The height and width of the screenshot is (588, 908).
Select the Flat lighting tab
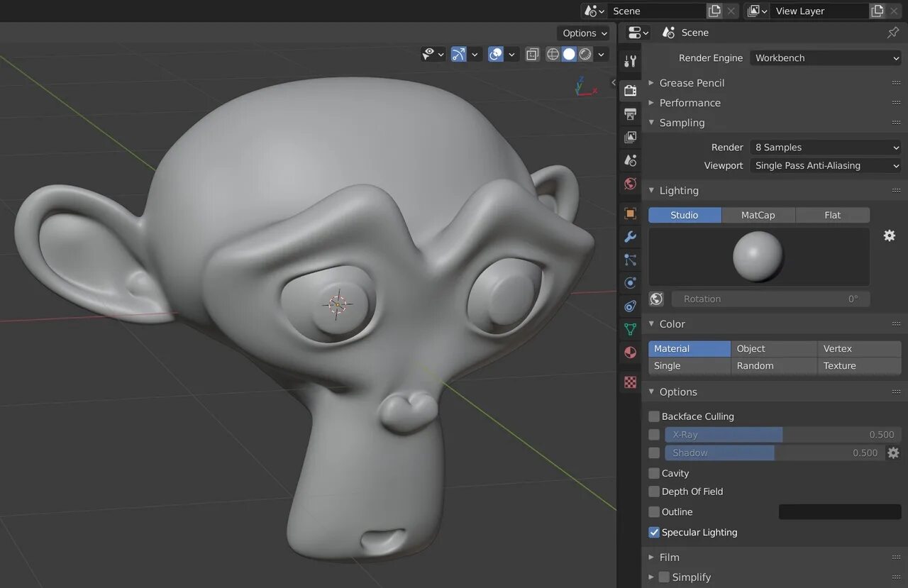[x=832, y=215]
